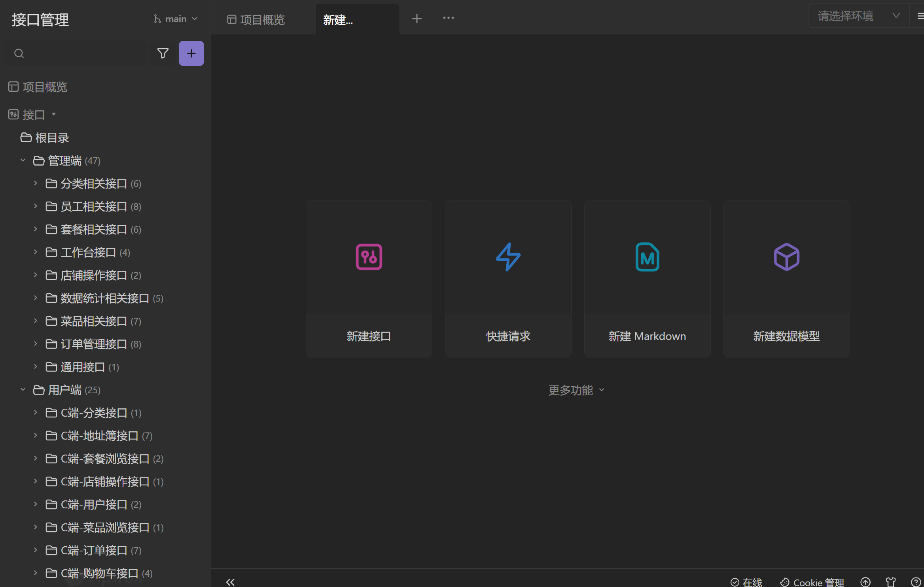
Task: Open the filter funnel icon
Action: pos(163,53)
